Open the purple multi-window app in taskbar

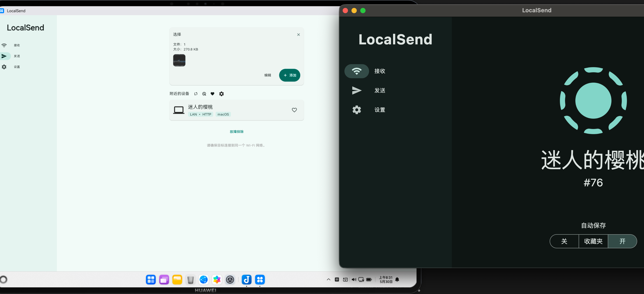[x=164, y=280]
